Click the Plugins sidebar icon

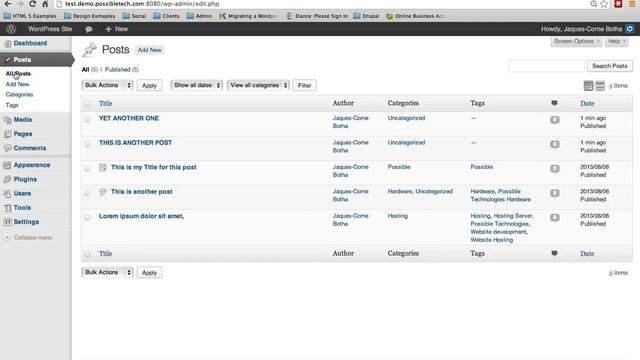tap(7, 179)
